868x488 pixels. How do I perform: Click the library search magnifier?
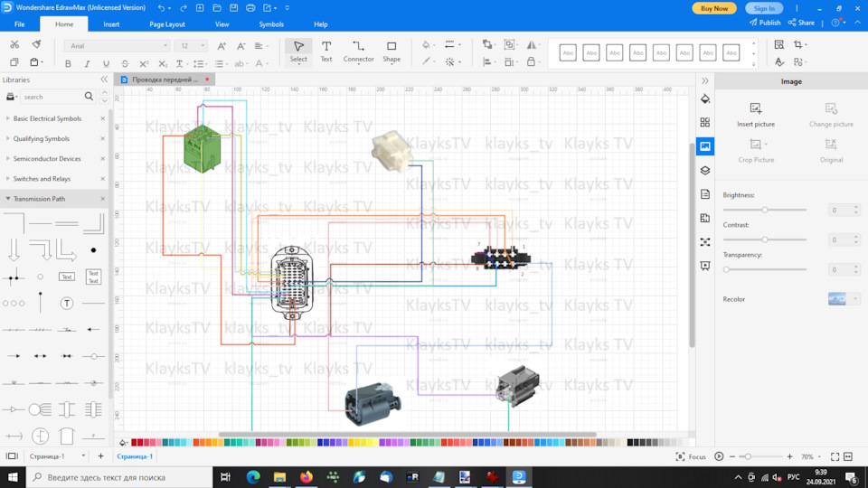[x=89, y=97]
